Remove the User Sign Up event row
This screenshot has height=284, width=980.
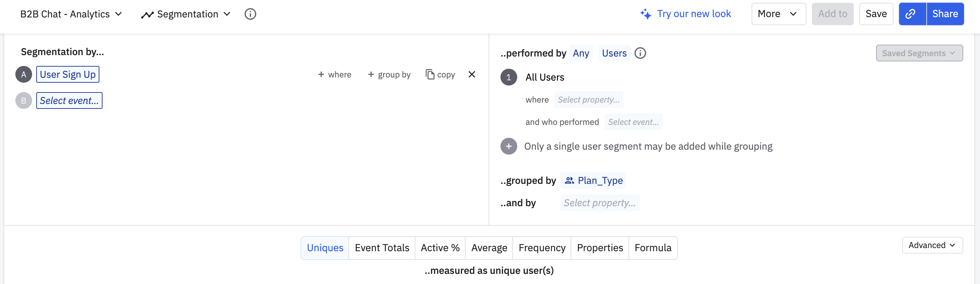point(472,74)
